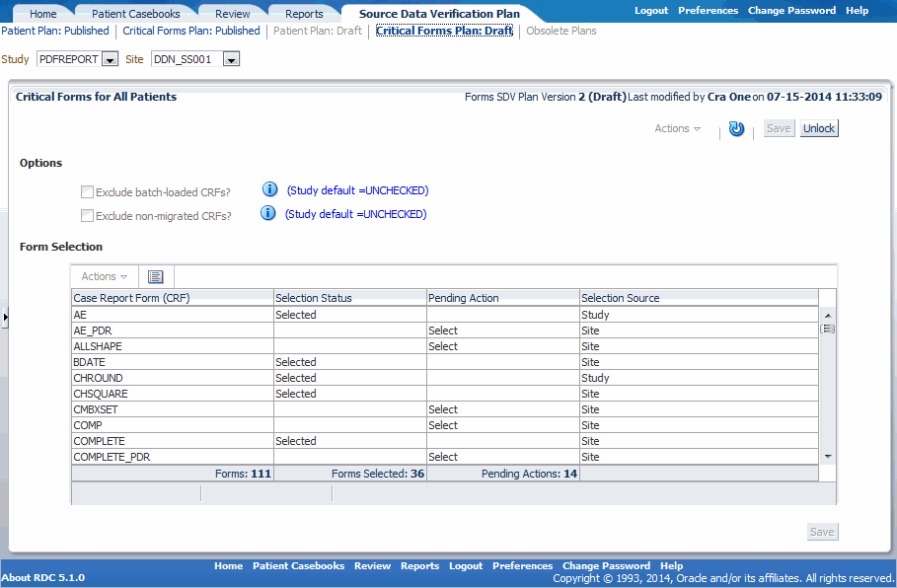
Task: Open Obsolete Plans subtab
Action: [x=561, y=31]
